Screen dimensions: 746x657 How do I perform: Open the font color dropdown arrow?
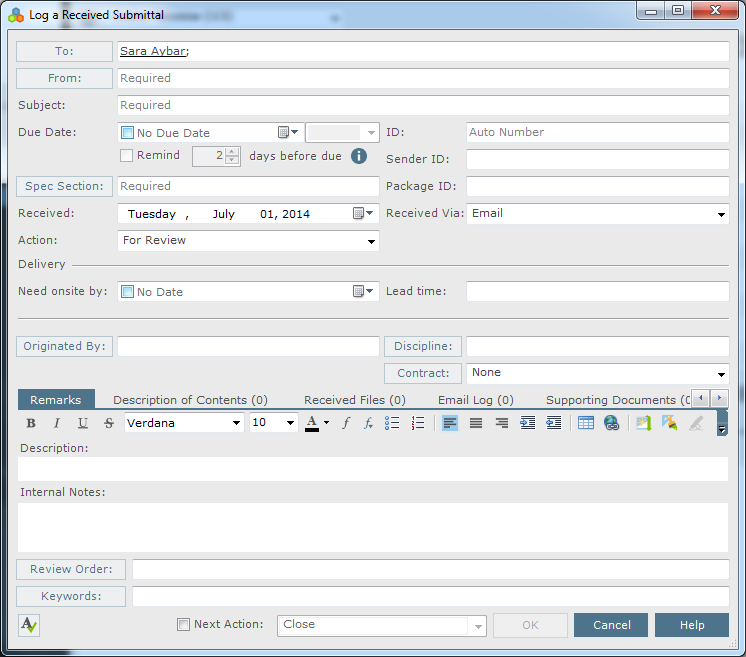(326, 422)
